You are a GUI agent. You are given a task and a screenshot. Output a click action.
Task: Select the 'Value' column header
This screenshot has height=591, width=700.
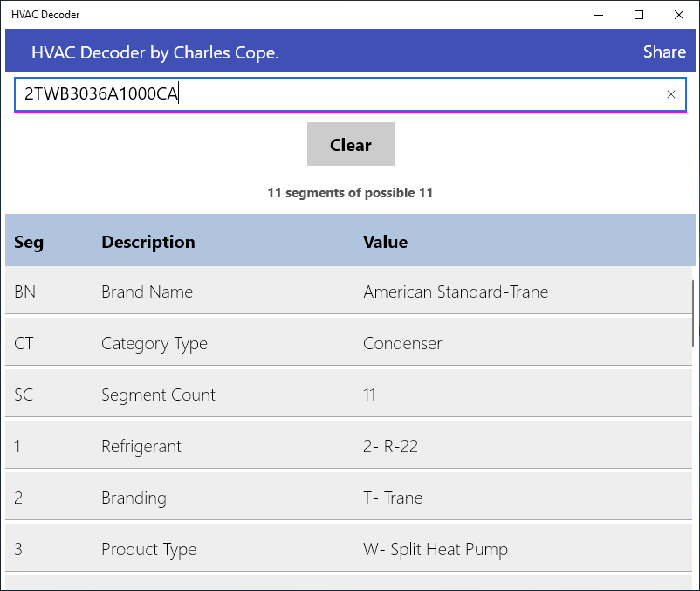click(385, 242)
